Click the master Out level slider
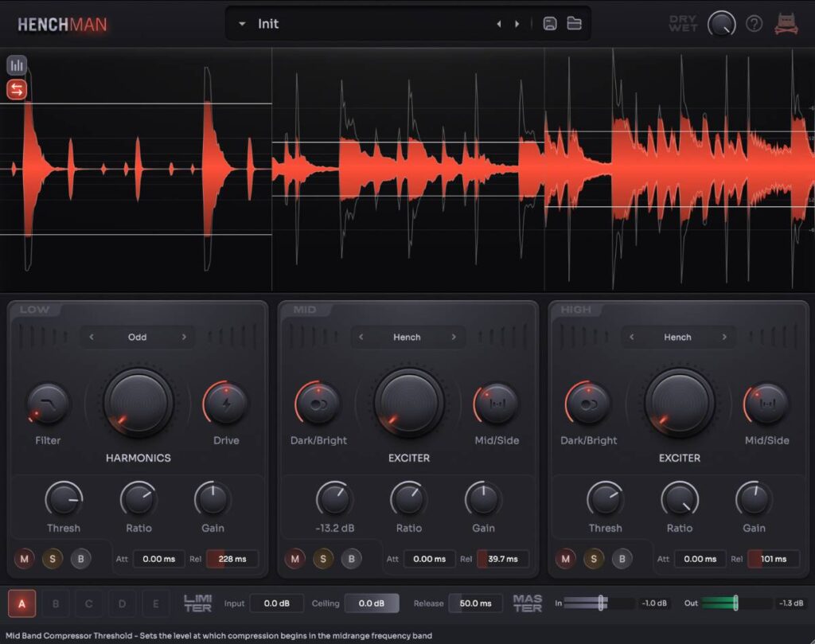Screen dimensions: 815x644 735,603
